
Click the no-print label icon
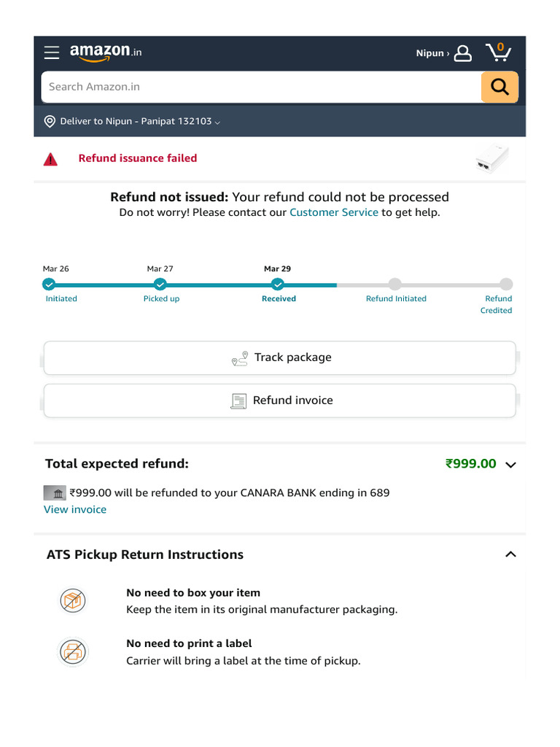tap(73, 651)
